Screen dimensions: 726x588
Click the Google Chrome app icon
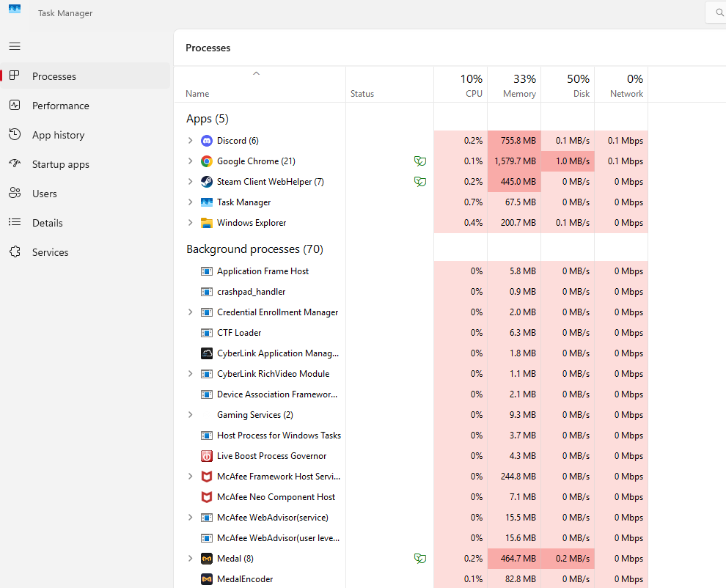tap(207, 161)
